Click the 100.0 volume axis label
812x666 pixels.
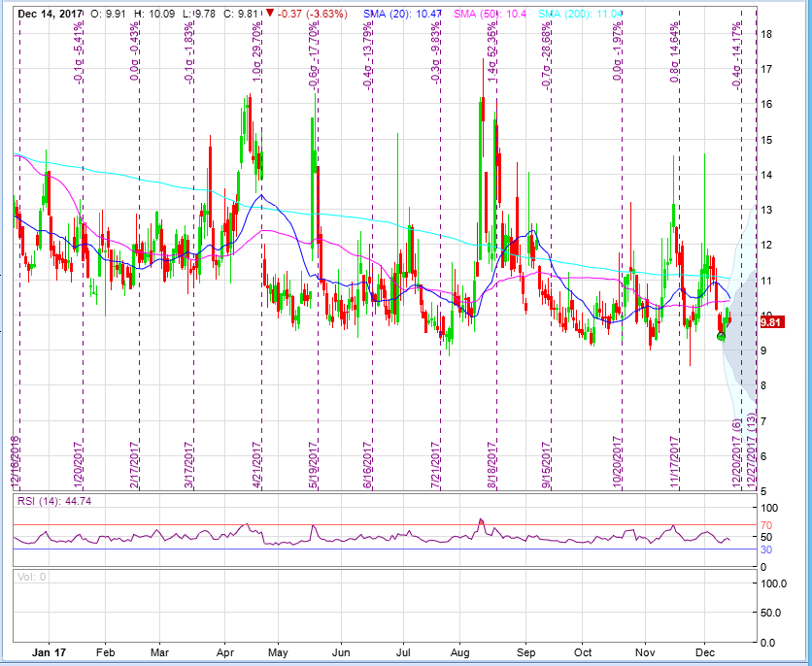coord(772,583)
